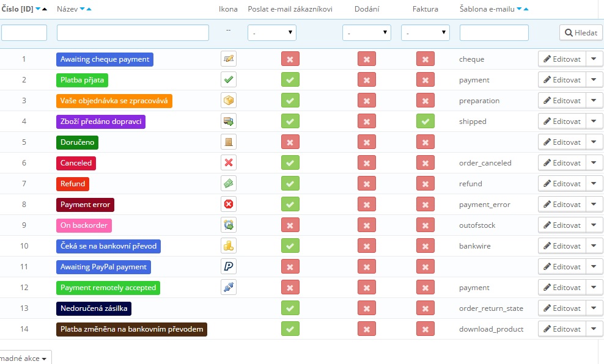This screenshot has width=604, height=364.
Task: Click the PayPal icon for Awaiting PayPal payment
Action: tap(229, 267)
